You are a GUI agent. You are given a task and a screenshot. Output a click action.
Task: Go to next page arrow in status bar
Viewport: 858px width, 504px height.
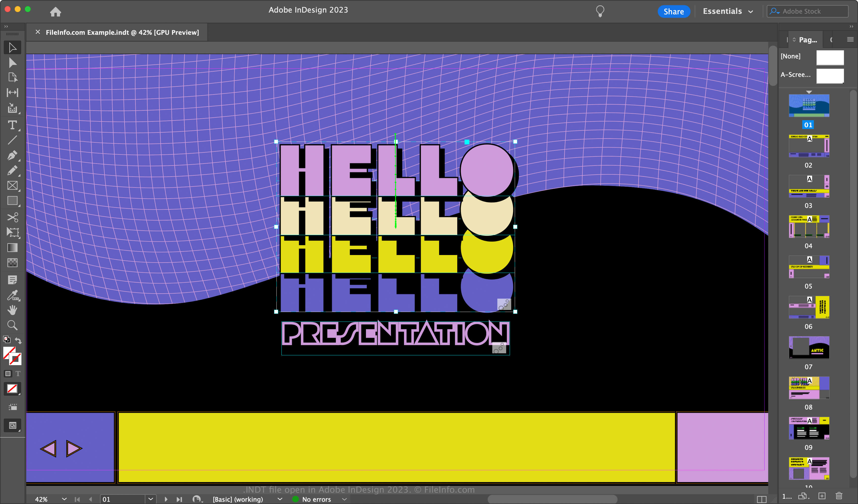click(166, 499)
